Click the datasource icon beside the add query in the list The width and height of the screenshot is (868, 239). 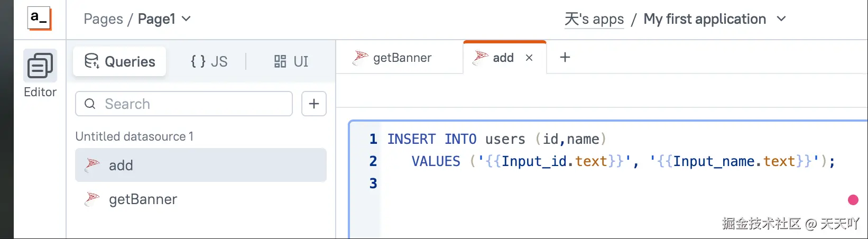point(93,165)
